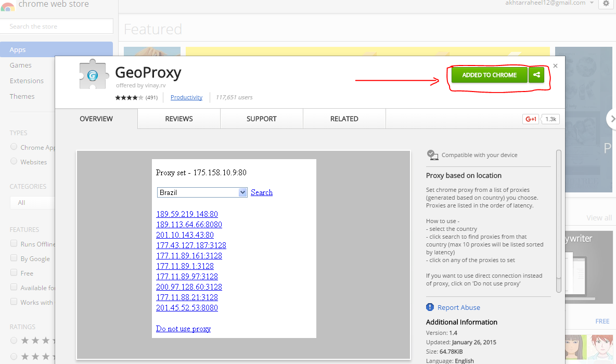Viewport: 616px width, 364px height.
Task: Click proxy 177.43.127.187:3128
Action: (191, 245)
